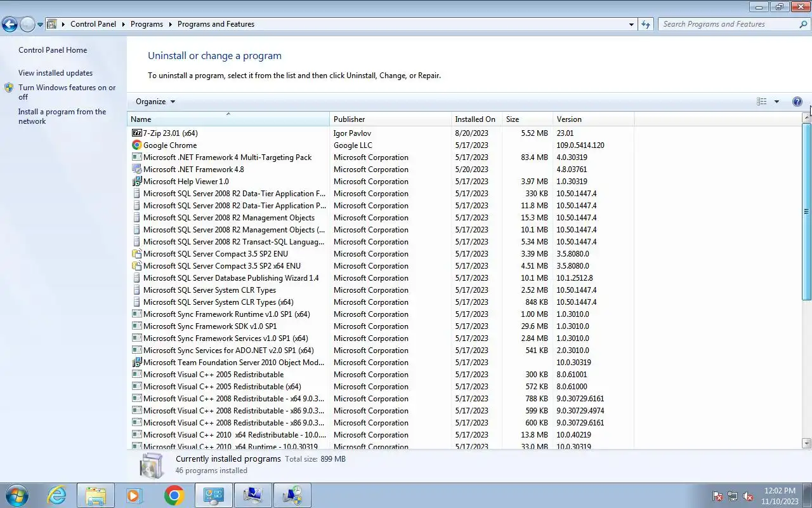Click the SQL Server Compact 3.5 SP2 x64 ENU icon
The width and height of the screenshot is (812, 508).
click(136, 266)
